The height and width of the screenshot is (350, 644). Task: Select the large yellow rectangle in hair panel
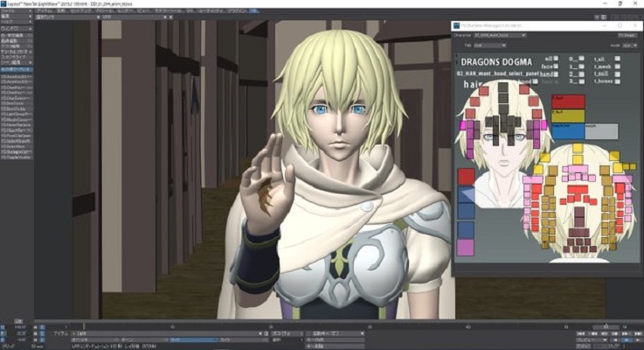coord(568,116)
